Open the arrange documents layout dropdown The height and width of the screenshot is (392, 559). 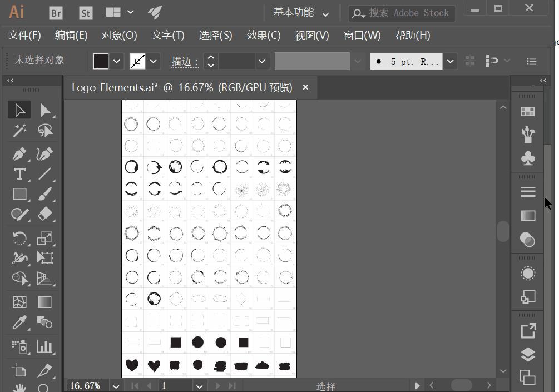click(120, 12)
